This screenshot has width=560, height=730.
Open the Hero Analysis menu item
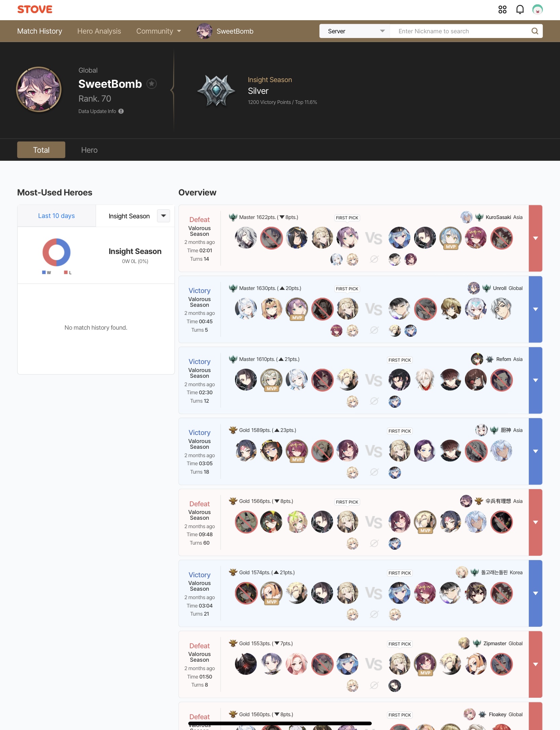[99, 31]
